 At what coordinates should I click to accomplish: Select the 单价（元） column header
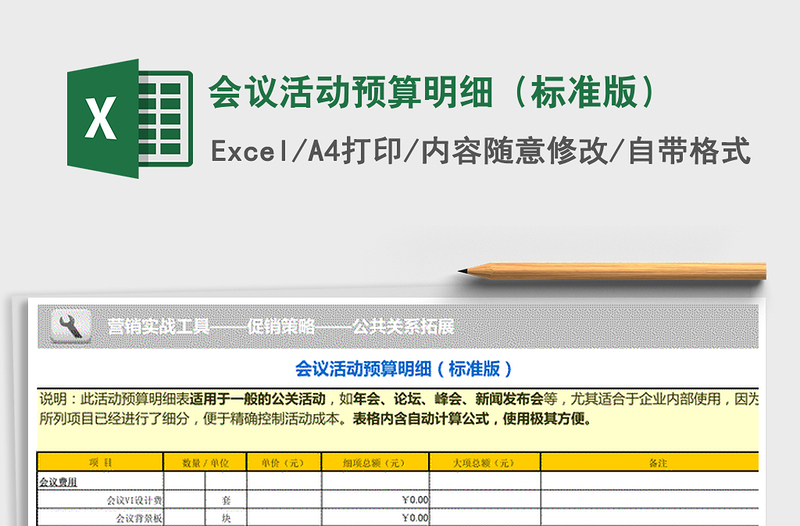coord(284,463)
